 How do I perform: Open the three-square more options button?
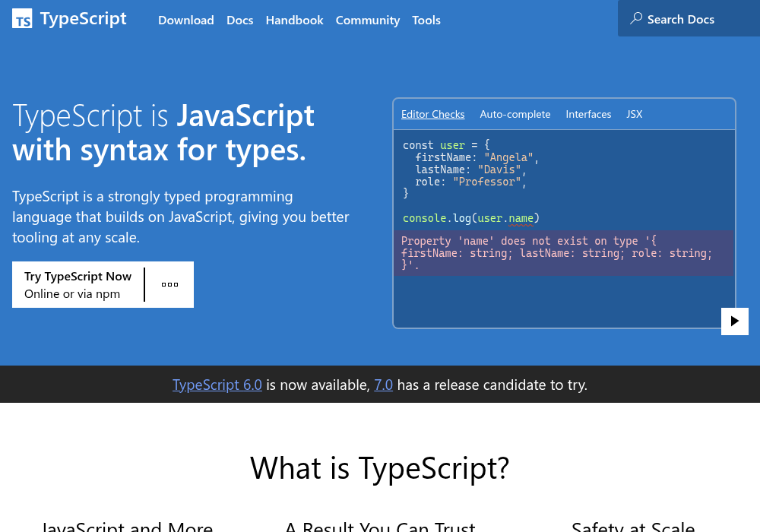[x=169, y=284]
